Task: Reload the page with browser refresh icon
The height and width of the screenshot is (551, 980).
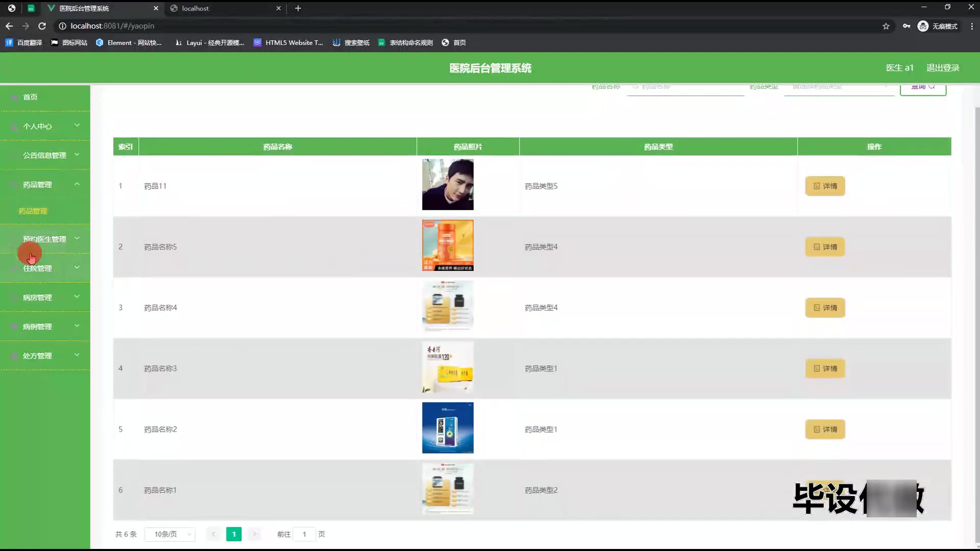Action: [42, 26]
